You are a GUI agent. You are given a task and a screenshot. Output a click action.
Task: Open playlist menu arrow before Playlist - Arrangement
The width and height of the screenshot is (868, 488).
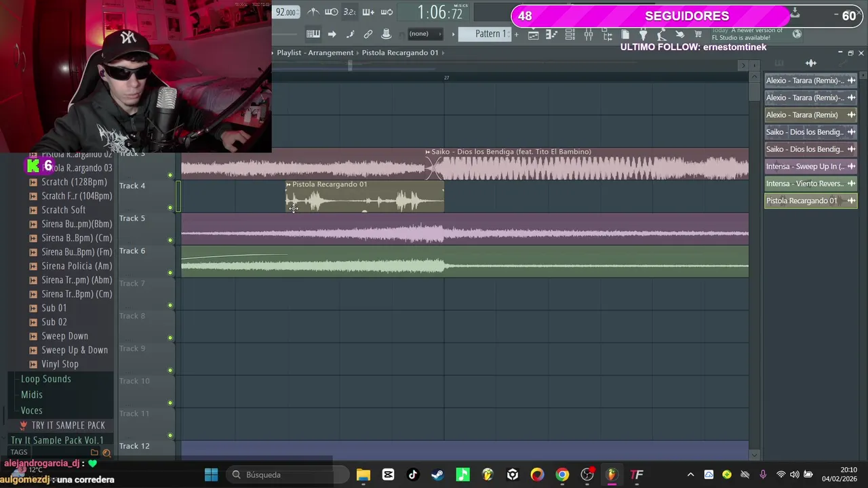273,52
